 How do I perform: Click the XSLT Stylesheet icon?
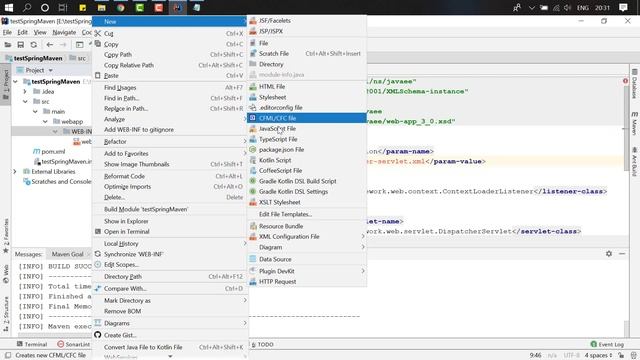coord(253,202)
